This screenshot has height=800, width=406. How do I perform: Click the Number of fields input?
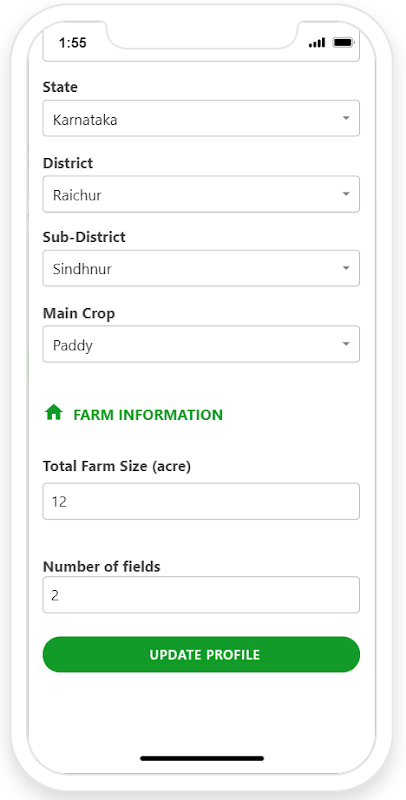[201, 595]
